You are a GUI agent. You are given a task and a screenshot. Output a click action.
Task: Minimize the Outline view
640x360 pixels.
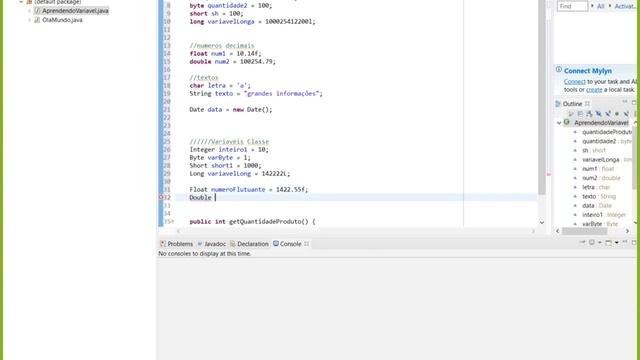[624, 102]
